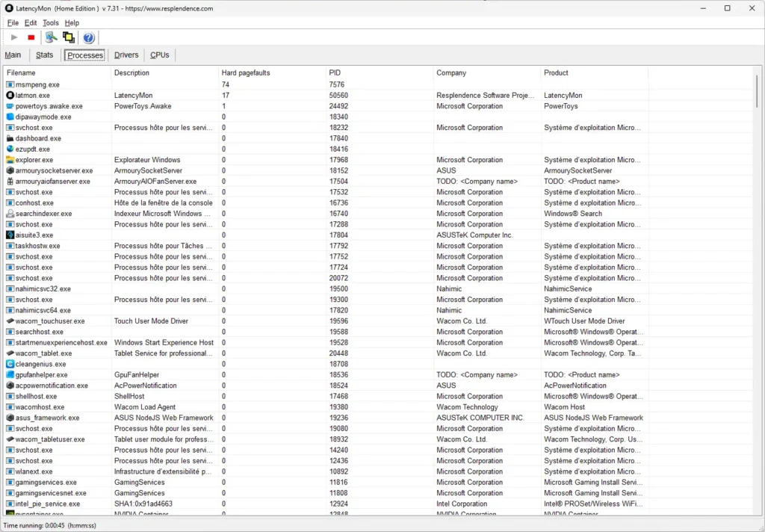765x532 pixels.
Task: Click the explorer.exe folder icon
Action: point(10,160)
